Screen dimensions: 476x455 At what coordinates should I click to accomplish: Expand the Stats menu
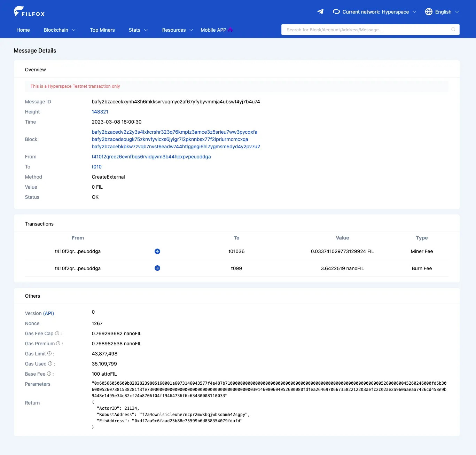click(x=138, y=30)
